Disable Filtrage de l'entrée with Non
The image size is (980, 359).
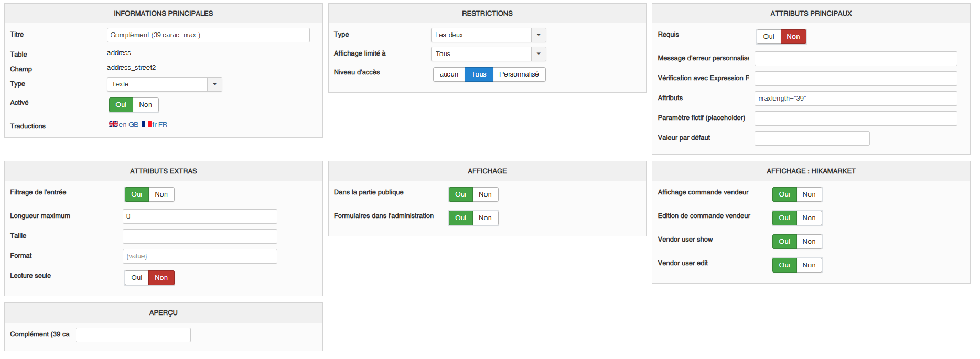tap(161, 194)
